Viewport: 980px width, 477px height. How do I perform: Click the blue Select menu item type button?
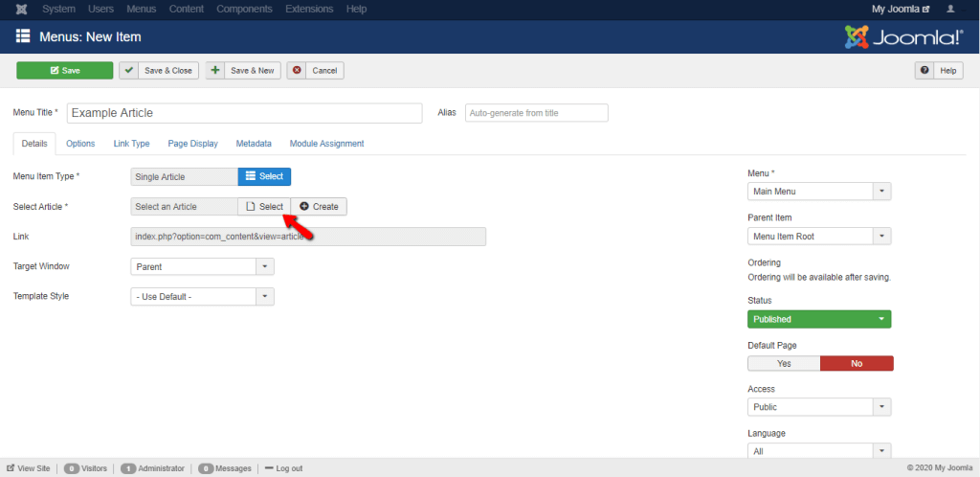tap(264, 177)
